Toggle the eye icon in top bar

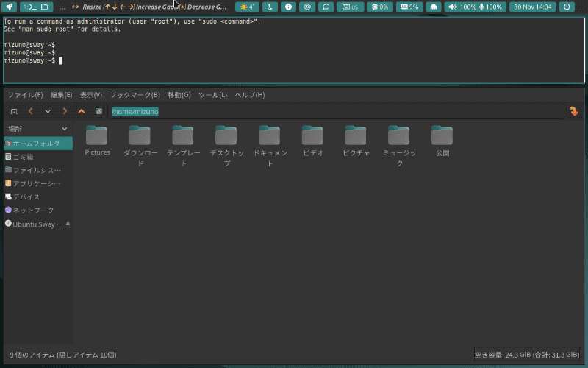point(307,7)
